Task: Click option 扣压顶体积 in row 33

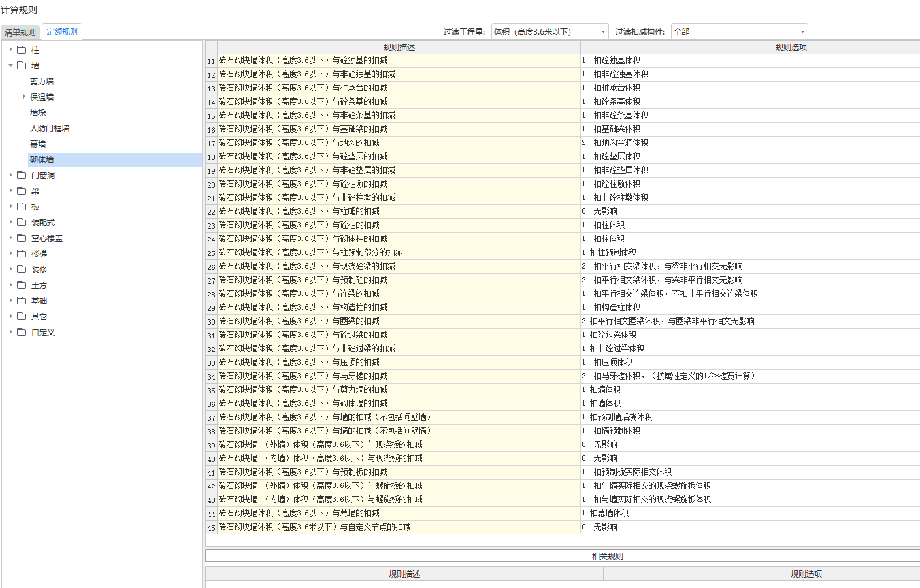Action: tap(613, 363)
